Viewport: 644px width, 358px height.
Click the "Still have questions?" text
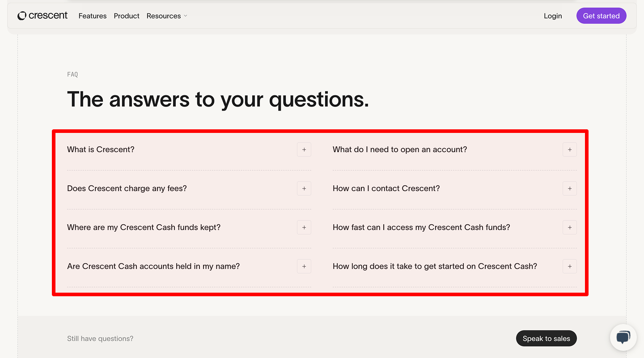click(100, 338)
